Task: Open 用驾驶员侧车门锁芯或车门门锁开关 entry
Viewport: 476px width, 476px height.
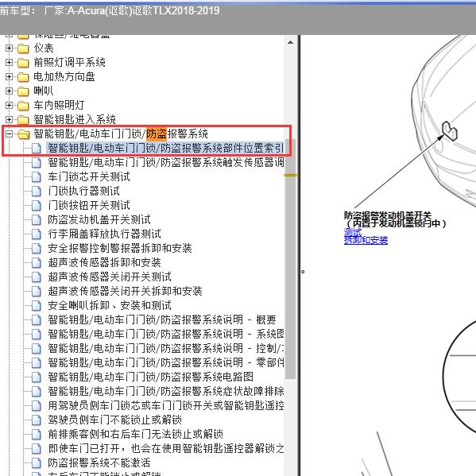Action: (x=166, y=405)
